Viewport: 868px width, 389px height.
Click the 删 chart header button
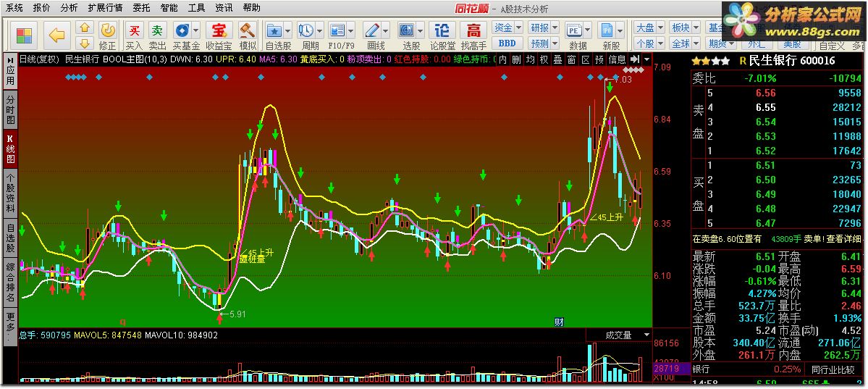click(x=516, y=59)
